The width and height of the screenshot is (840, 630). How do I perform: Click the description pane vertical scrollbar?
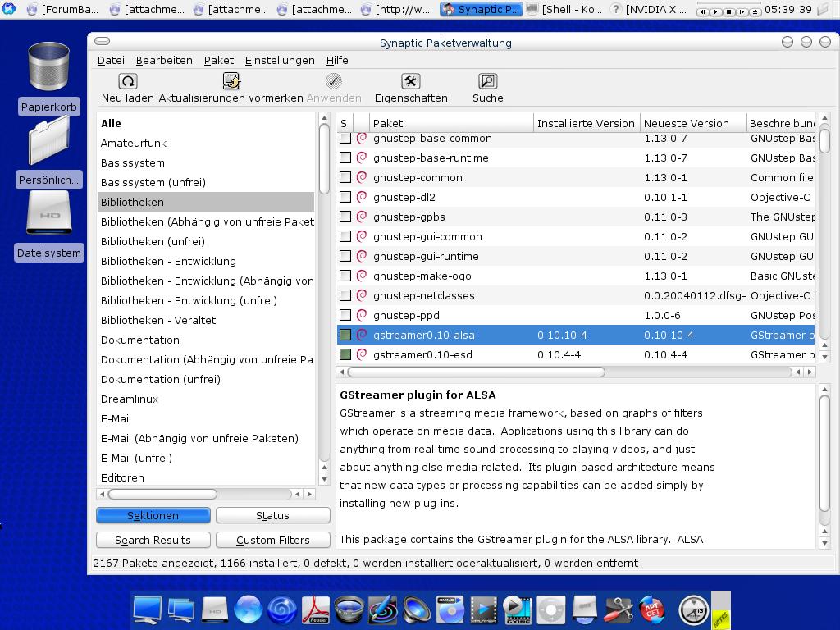[x=824, y=453]
